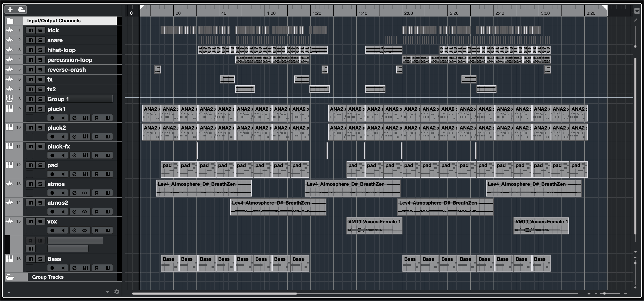
Task: Click the horizontal zoom in plus icon
Action: point(625,293)
